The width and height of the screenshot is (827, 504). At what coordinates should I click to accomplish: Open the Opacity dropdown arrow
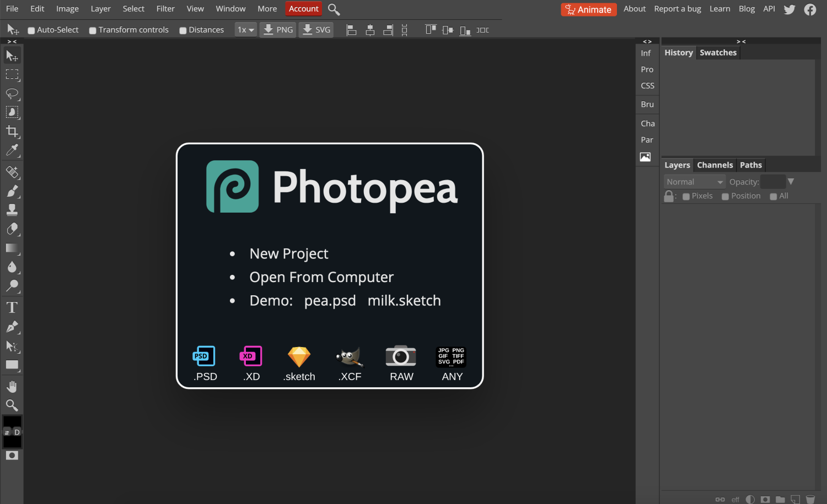pyautogui.click(x=791, y=182)
